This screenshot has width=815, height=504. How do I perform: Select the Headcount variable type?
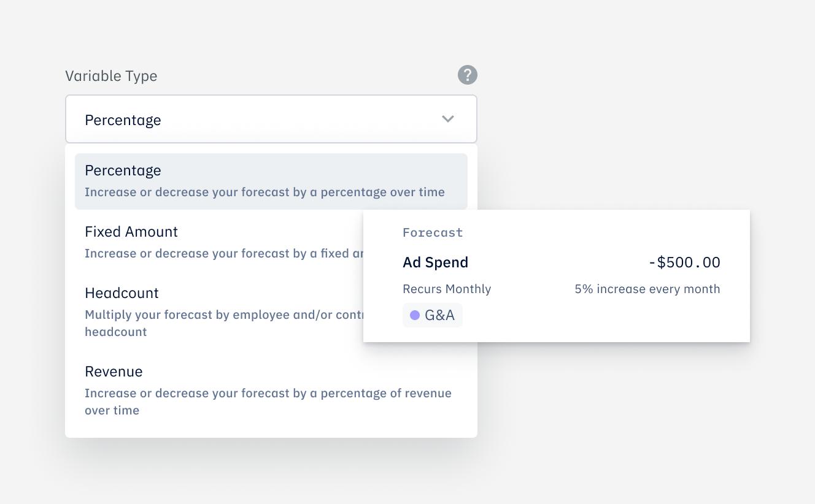pos(122,293)
